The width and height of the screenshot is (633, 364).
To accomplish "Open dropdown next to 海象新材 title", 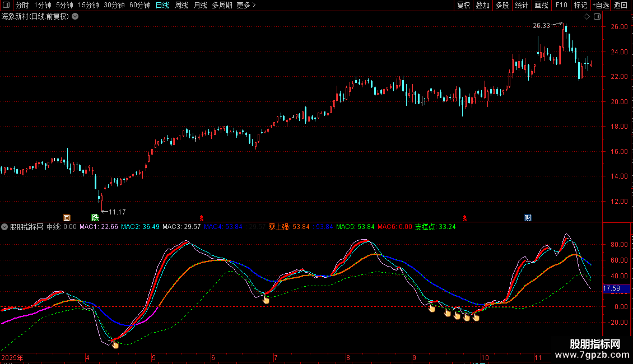I will [75, 17].
